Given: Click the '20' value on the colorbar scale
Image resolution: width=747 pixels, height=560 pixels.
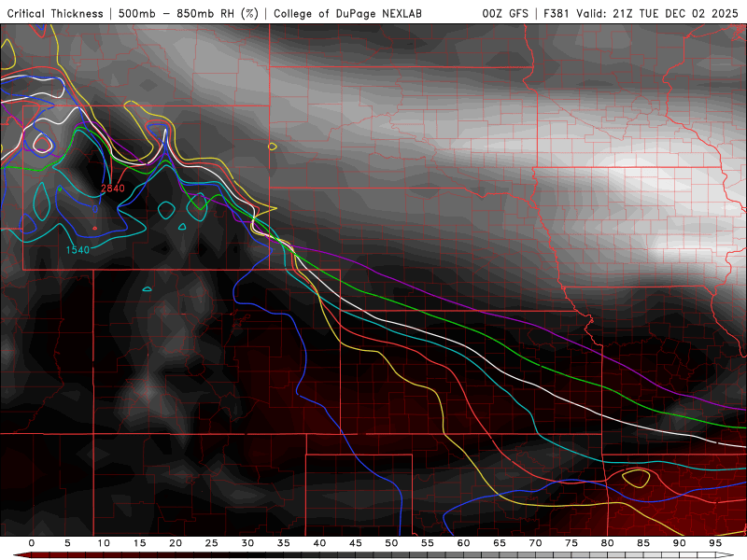Looking at the screenshot, I should 176,543.
